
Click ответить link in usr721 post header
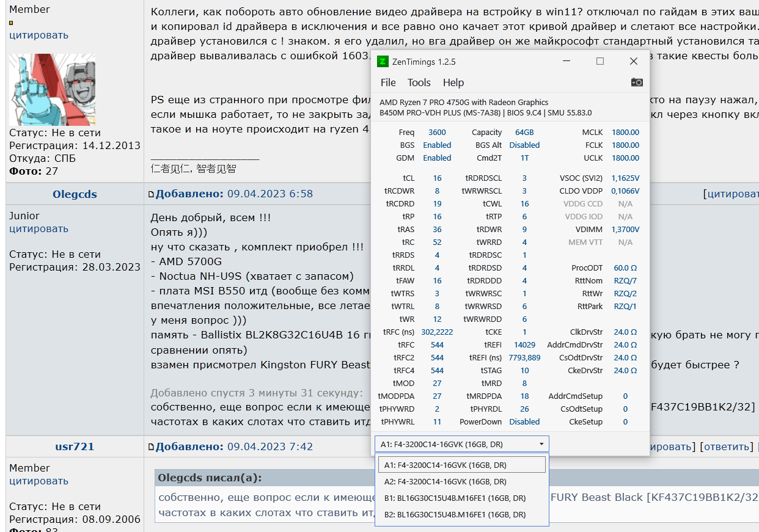point(727,446)
